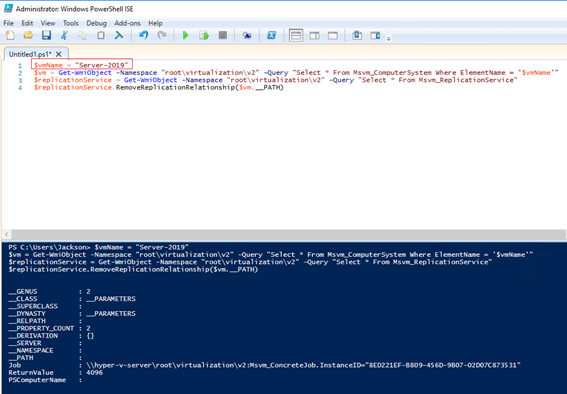Run selection icon next to Run
The height and width of the screenshot is (394, 567).
point(204,35)
